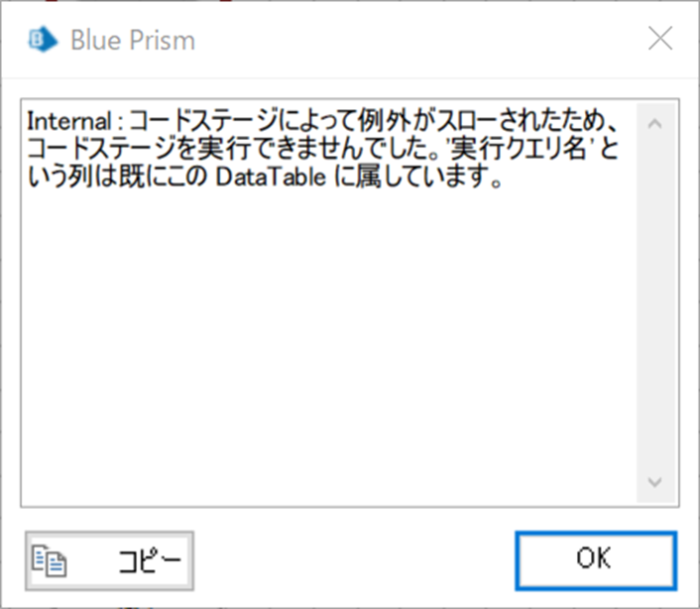Viewport: 700px width, 609px height.
Task: Confirm the error with the OK button
Action: point(596,560)
